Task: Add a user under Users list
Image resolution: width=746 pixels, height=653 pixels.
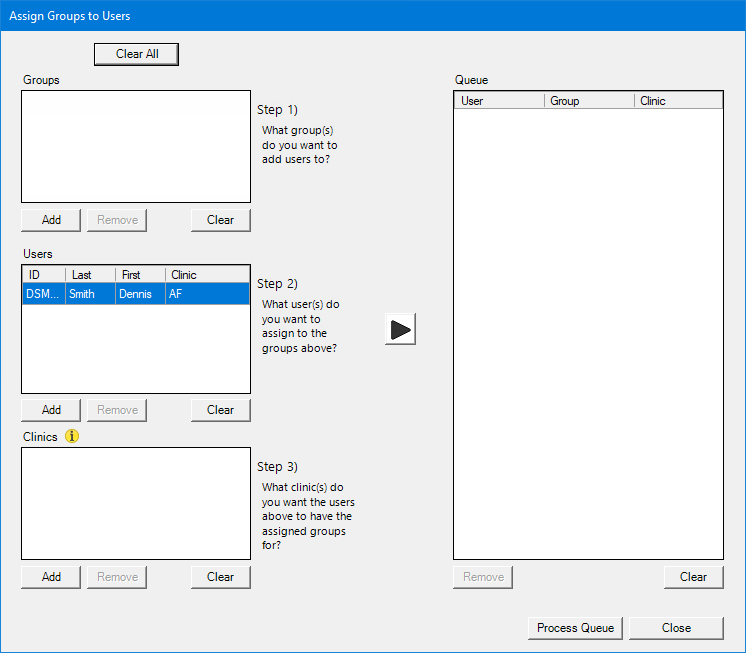Action: [51, 410]
